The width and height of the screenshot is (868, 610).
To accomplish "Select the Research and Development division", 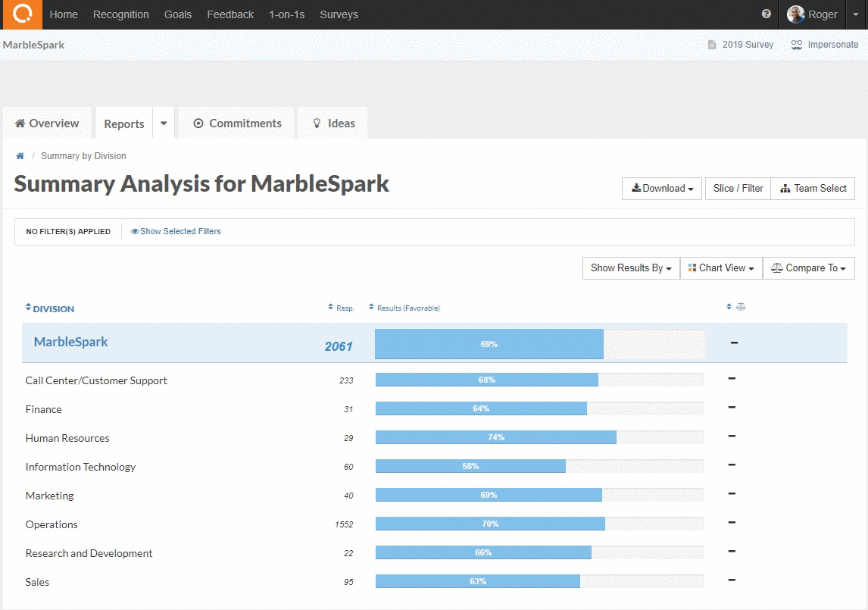I will 89,553.
